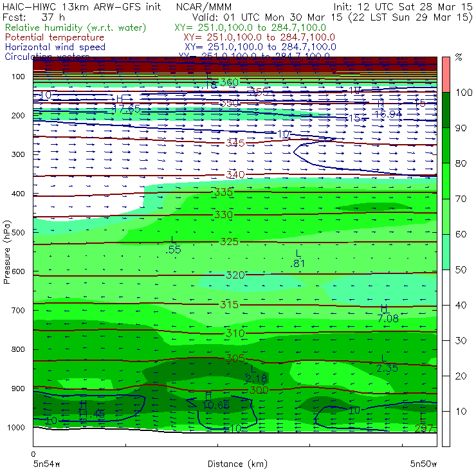This screenshot has height=476, width=476.
Task: Click the 20 label on the colorbar
Action: [x=461, y=376]
